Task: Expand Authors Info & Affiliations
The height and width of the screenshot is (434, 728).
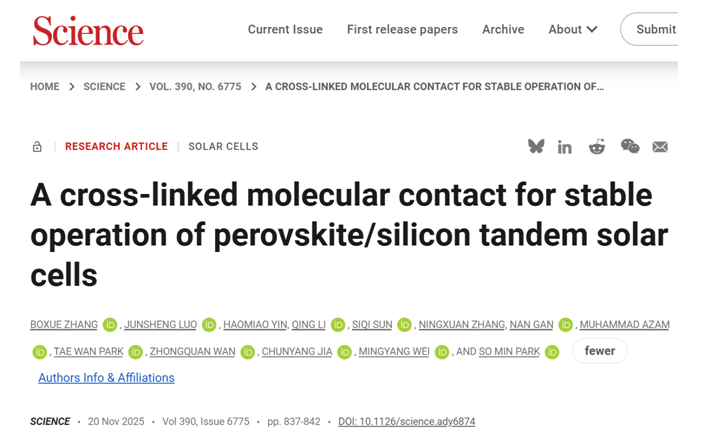Action: point(106,378)
